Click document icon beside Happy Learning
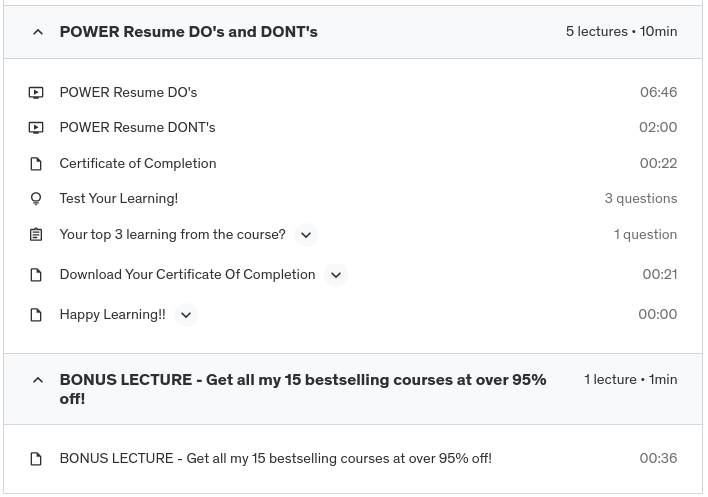 pyautogui.click(x=36, y=315)
